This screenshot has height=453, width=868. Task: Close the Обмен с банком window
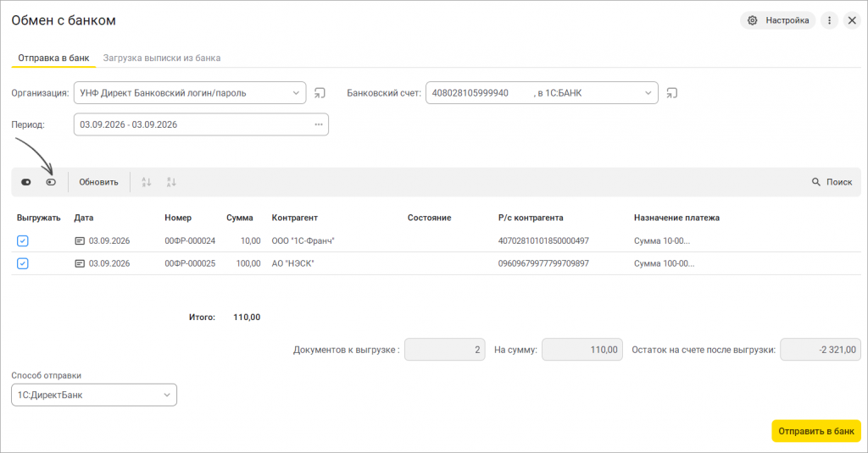[x=852, y=20]
